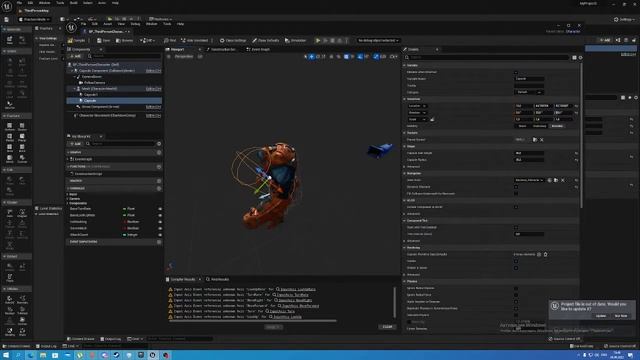Click the Capsule Half Height input field
640x360 pixels.
tap(529, 153)
